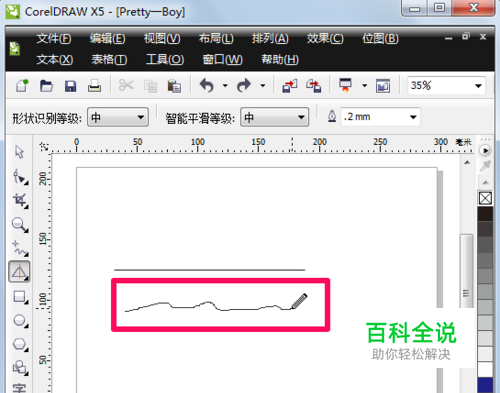Select the Basic shapes tool

pyautogui.click(x=20, y=367)
